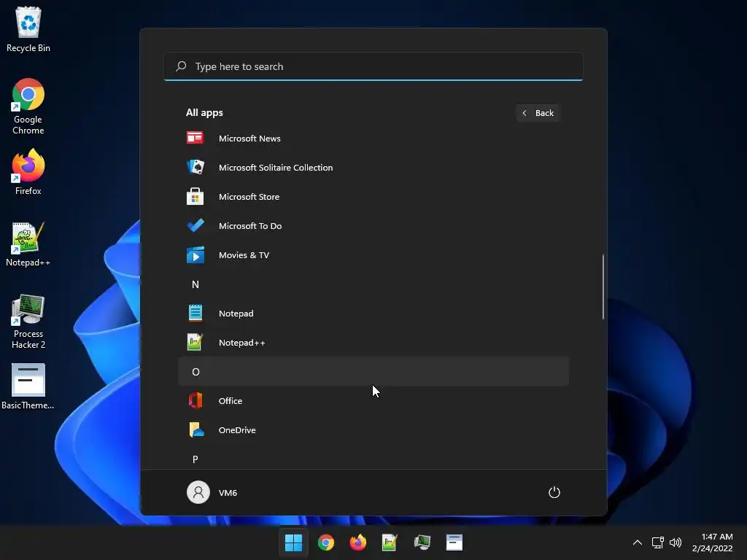This screenshot has height=560, width=747.
Task: Open the VM6 user account avatar
Action: point(198,492)
